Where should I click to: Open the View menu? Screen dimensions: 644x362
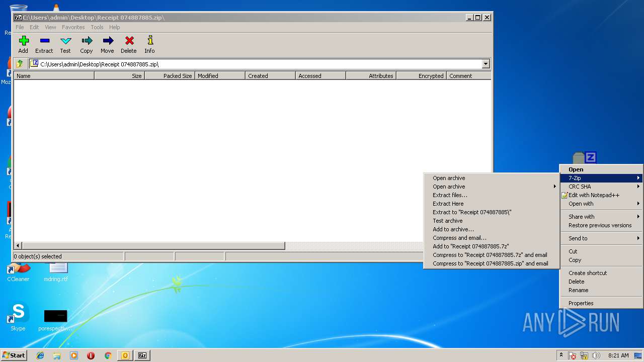coord(50,27)
